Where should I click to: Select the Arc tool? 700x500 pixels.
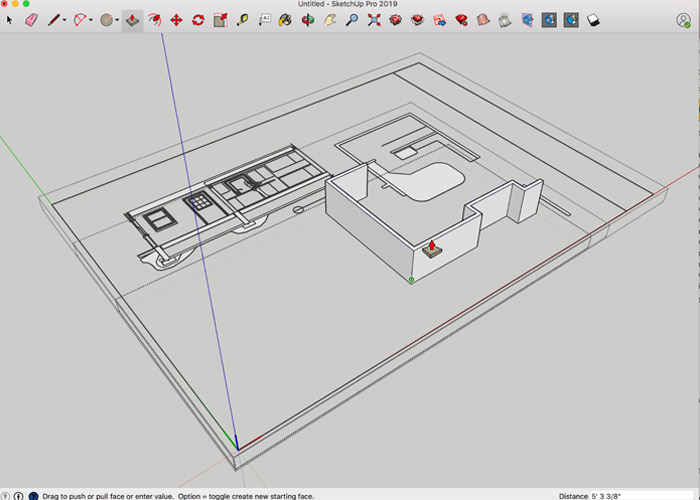(80, 20)
